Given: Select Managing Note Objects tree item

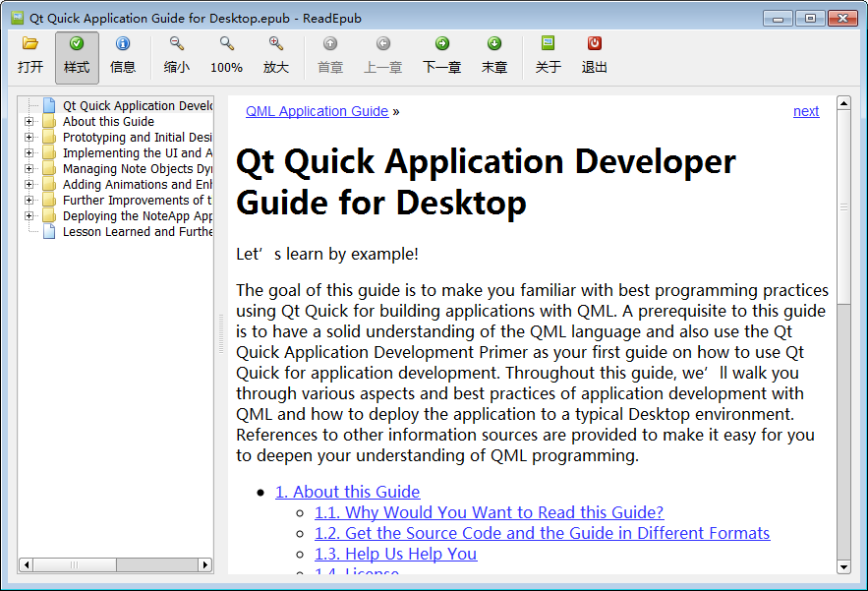Looking at the screenshot, I should click(x=138, y=168).
